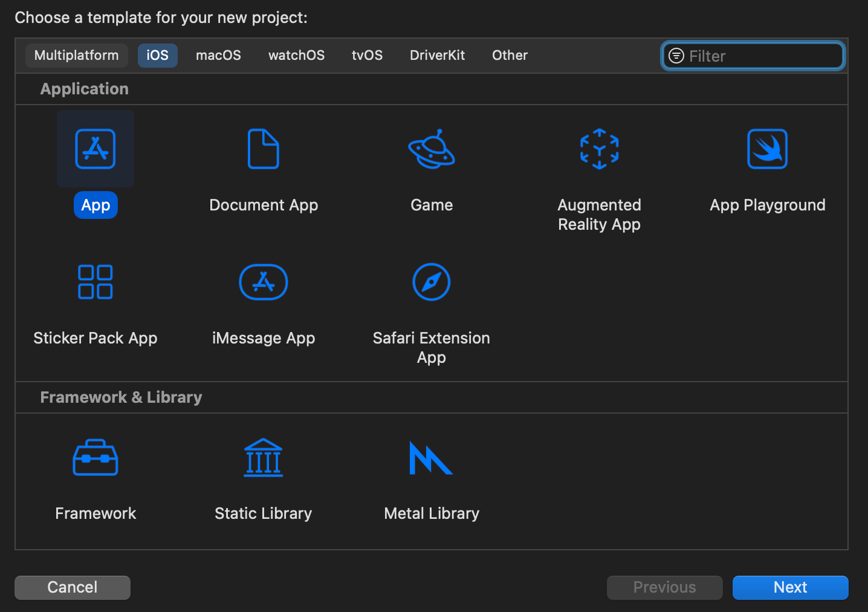Select the Augmented Reality App icon
Screen dimensions: 868x612
[x=599, y=149]
